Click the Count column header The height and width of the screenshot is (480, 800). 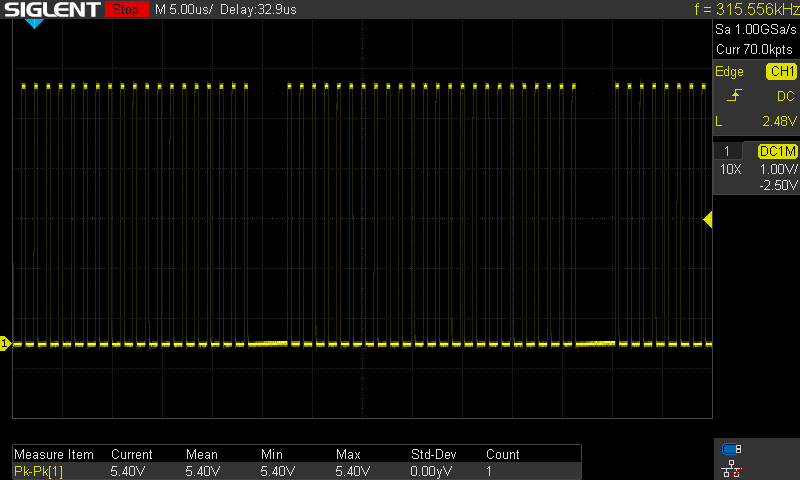tap(503, 454)
